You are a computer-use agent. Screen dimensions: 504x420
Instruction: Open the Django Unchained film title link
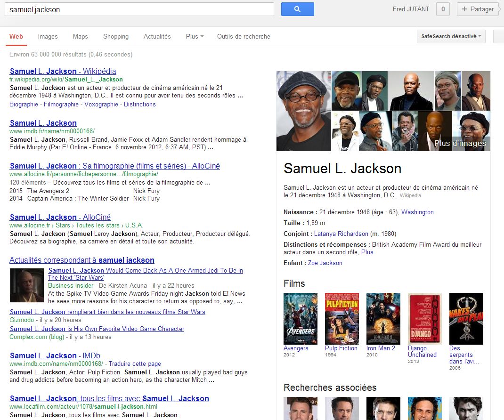423,352
